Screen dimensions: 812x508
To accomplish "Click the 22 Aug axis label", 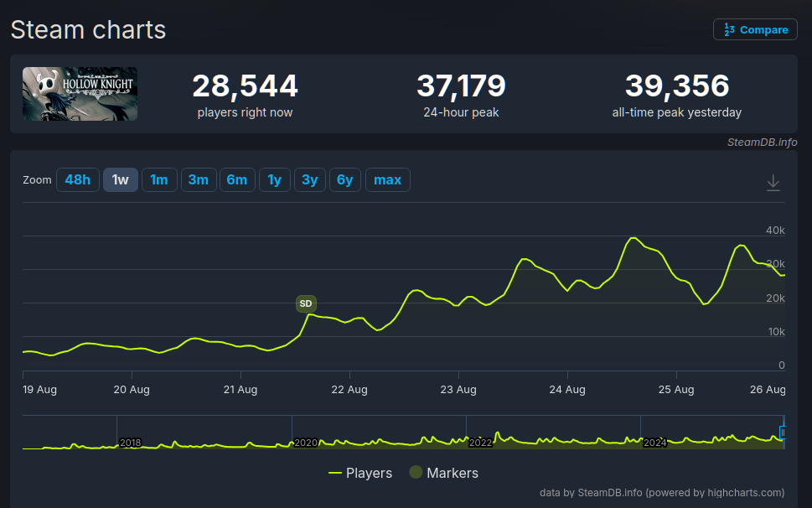I will pyautogui.click(x=349, y=390).
